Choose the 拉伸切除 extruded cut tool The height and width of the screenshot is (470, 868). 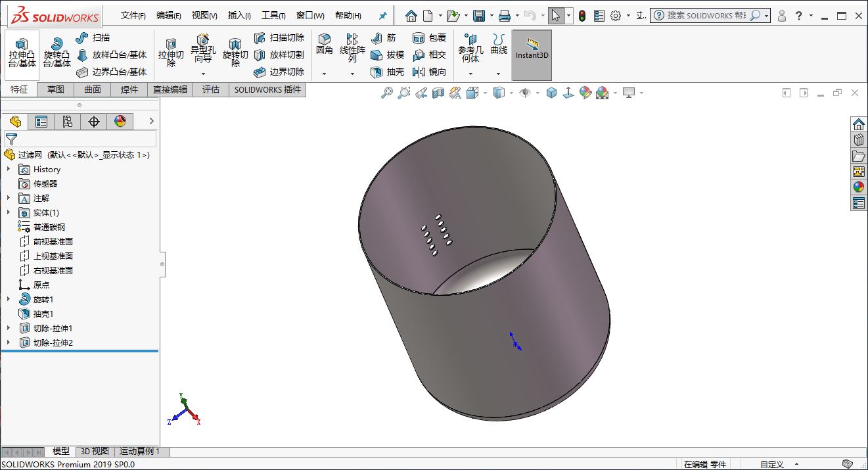pos(171,55)
